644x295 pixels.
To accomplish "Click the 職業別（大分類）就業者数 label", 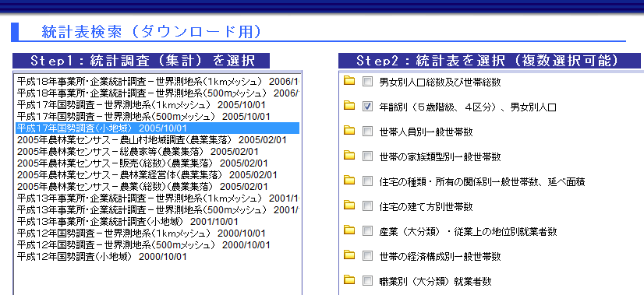I will coord(436,282).
